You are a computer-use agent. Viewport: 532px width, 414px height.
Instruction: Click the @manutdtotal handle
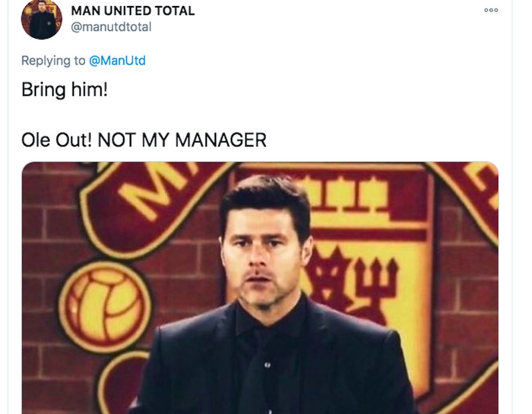(111, 27)
